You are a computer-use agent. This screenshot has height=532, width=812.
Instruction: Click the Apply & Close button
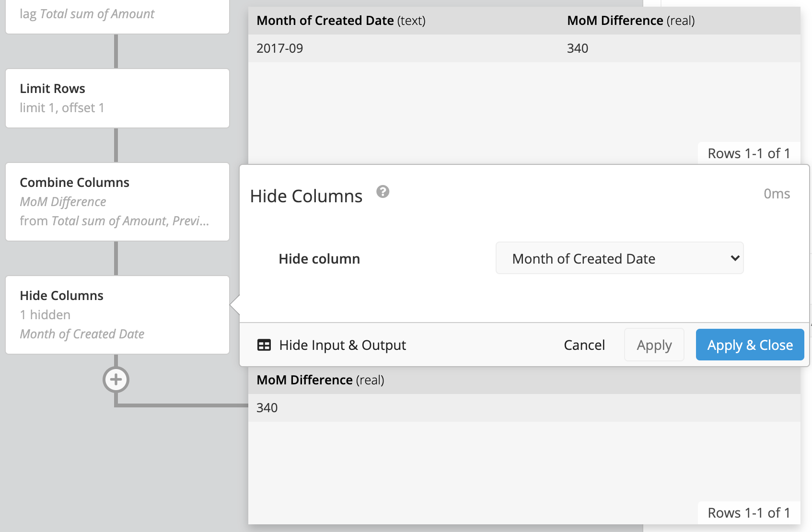tap(750, 345)
